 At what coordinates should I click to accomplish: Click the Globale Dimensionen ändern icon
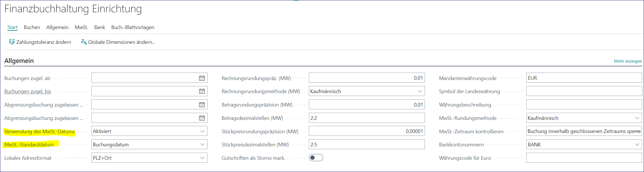point(84,42)
